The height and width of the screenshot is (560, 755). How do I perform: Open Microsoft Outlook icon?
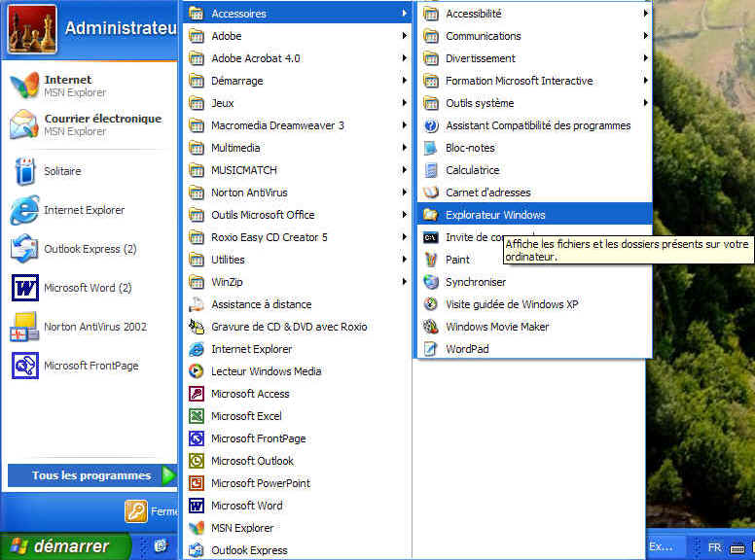coord(196,461)
